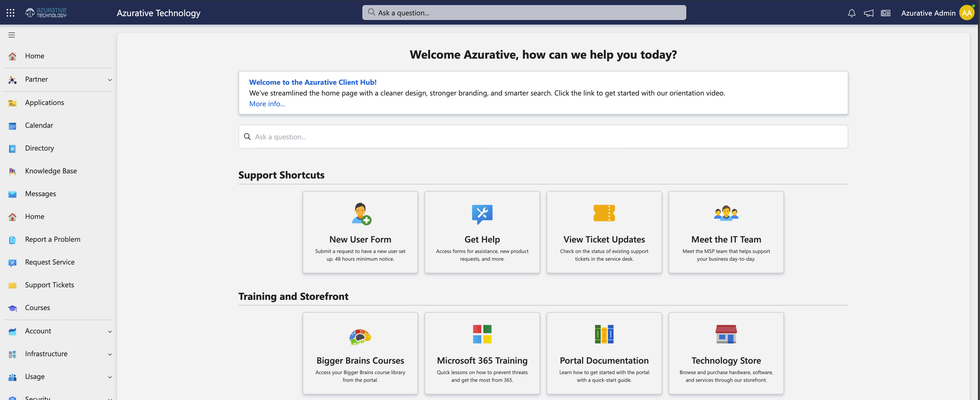Open the Directory in the sidebar
Screen dimensions: 980x400
(x=39, y=148)
